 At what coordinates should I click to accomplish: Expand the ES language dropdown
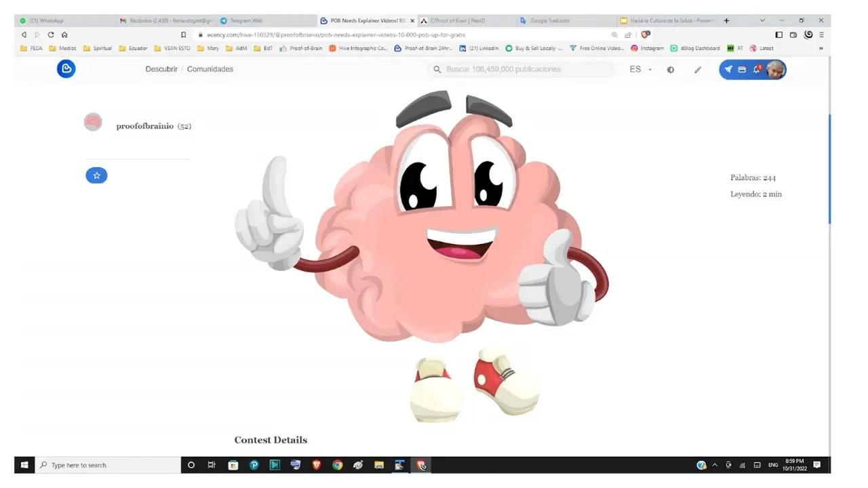coord(641,69)
